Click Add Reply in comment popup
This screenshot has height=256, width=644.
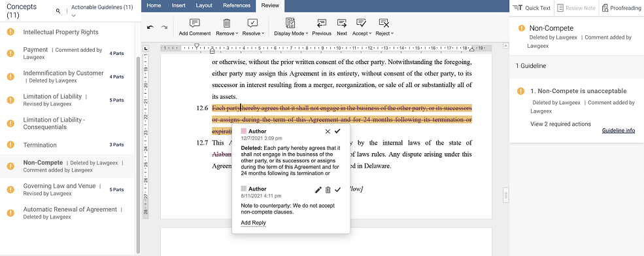pos(254,223)
